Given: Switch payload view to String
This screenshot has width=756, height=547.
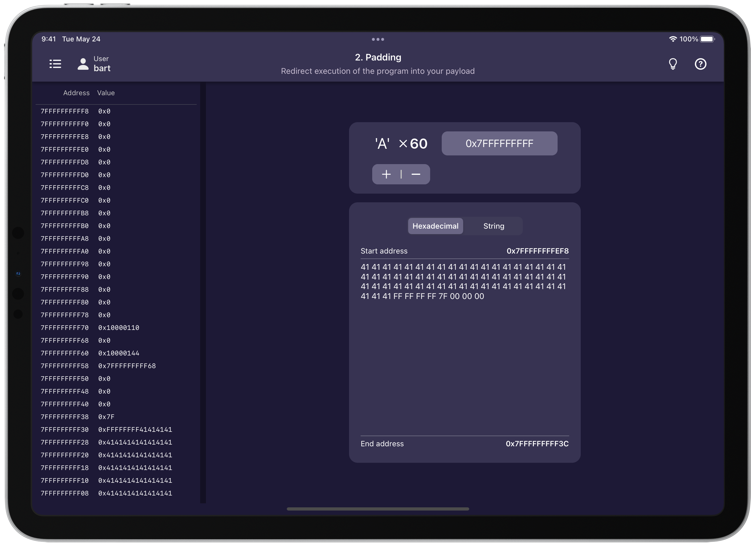Looking at the screenshot, I should 494,226.
